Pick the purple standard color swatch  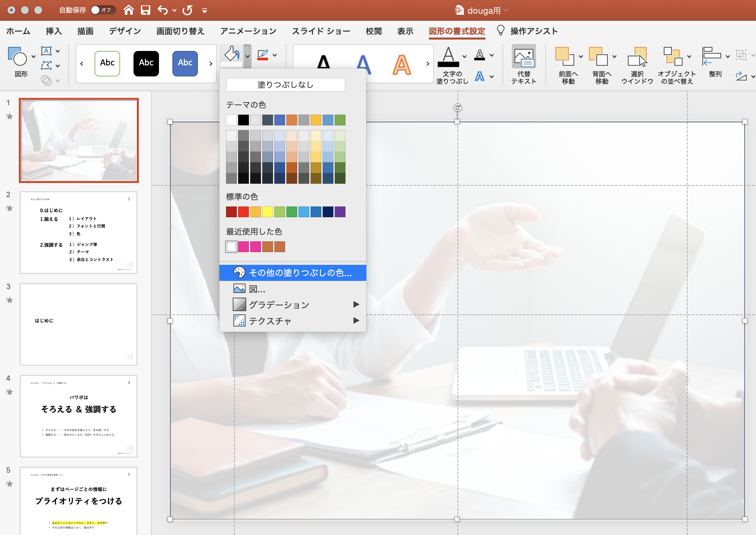[340, 212]
